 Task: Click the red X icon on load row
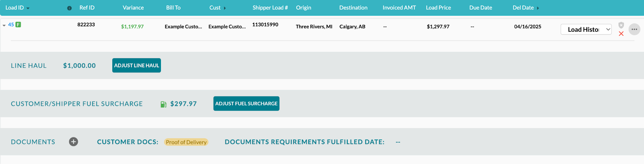point(621,34)
